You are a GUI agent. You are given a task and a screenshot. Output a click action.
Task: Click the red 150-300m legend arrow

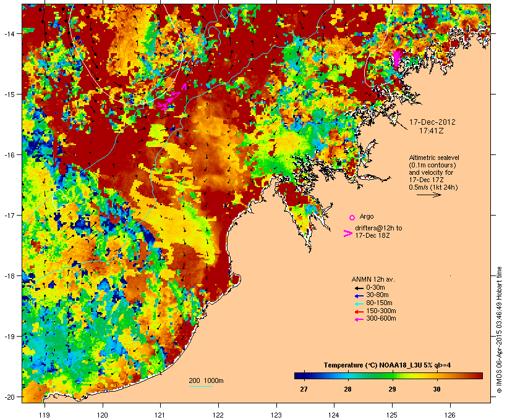[x=359, y=312]
